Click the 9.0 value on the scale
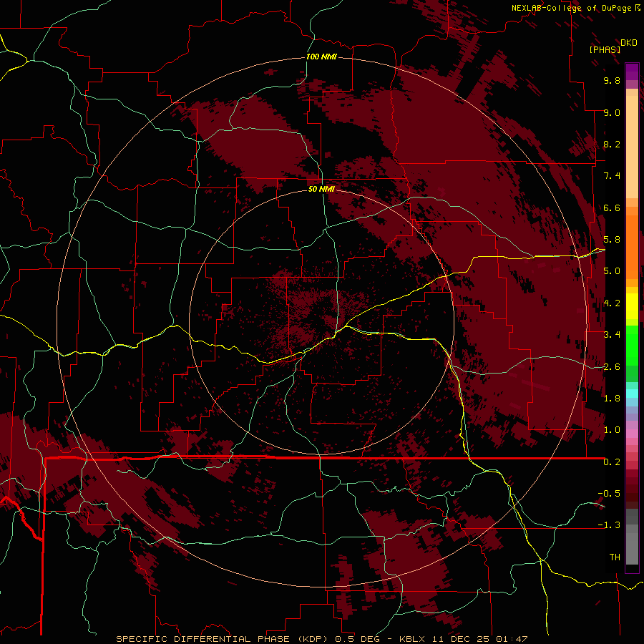This screenshot has height=644, width=644. pyautogui.click(x=612, y=112)
